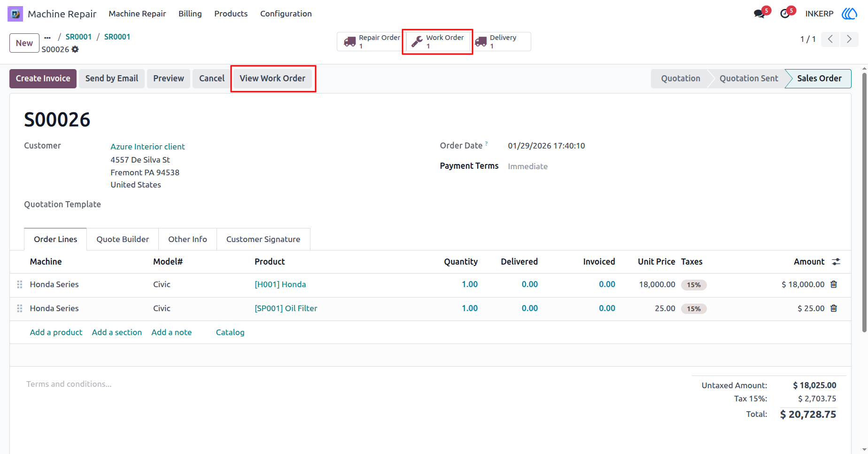Image resolution: width=868 pixels, height=454 pixels.
Task: Switch to the Customer Signature tab
Action: pyautogui.click(x=263, y=239)
